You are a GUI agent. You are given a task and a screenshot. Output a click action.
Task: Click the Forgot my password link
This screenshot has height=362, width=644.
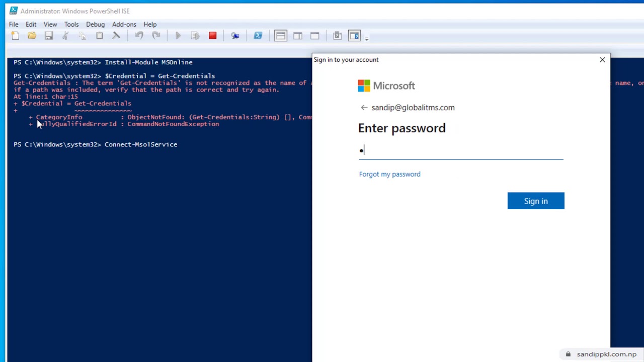pos(390,174)
